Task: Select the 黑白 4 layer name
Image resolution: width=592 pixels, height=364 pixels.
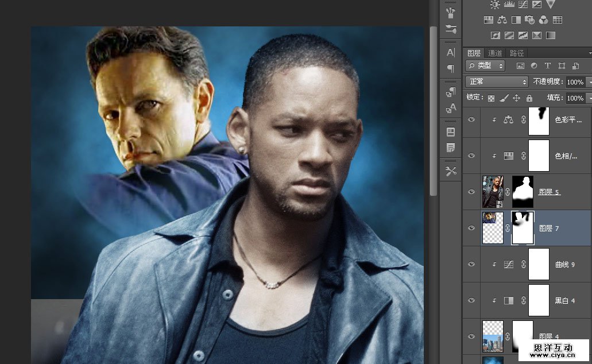Action: click(x=565, y=301)
